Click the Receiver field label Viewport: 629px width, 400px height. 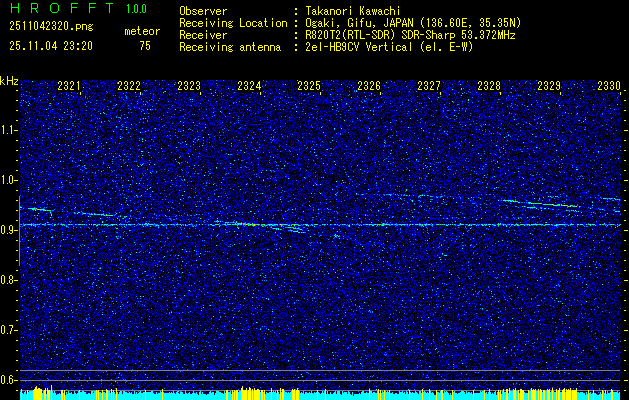coord(203,35)
